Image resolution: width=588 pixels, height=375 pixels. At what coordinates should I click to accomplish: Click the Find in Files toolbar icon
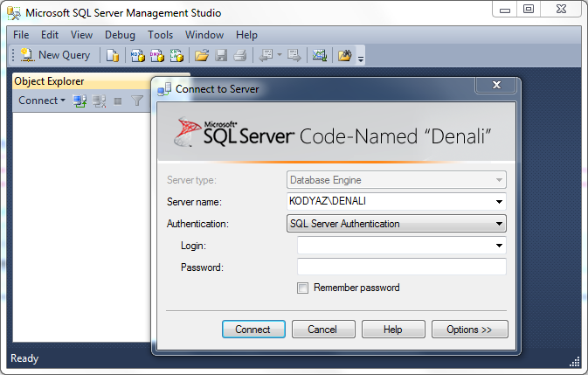(x=344, y=55)
